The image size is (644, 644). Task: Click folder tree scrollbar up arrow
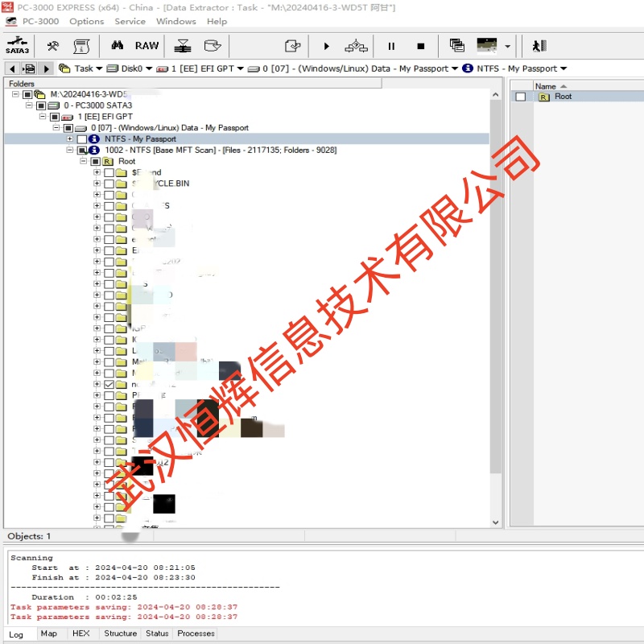496,95
